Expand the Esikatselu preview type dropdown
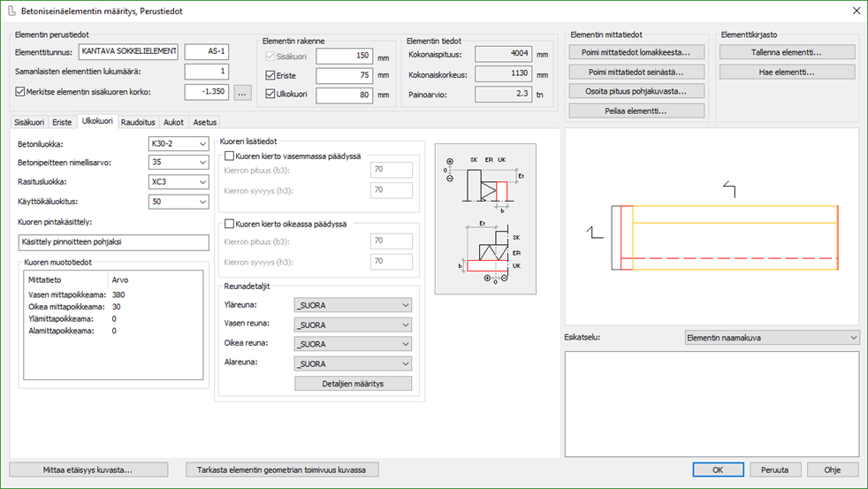Screen dimensions: 868x489 pyautogui.click(x=771, y=338)
